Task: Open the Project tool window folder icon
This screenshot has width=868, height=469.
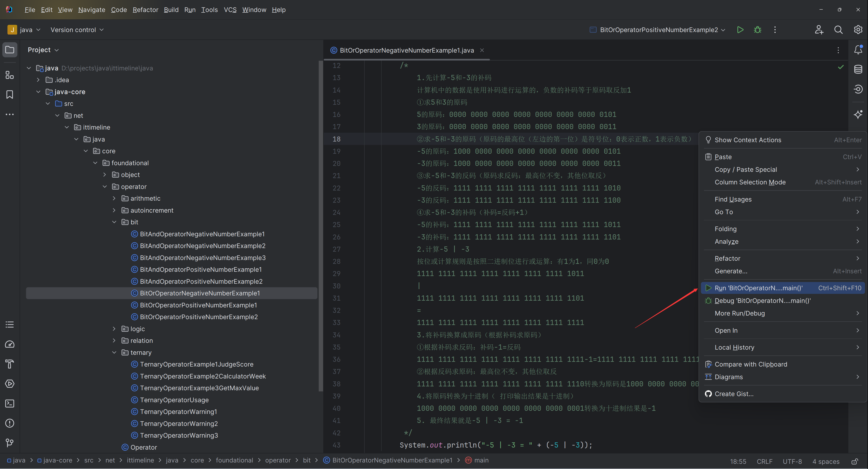Action: [10, 50]
